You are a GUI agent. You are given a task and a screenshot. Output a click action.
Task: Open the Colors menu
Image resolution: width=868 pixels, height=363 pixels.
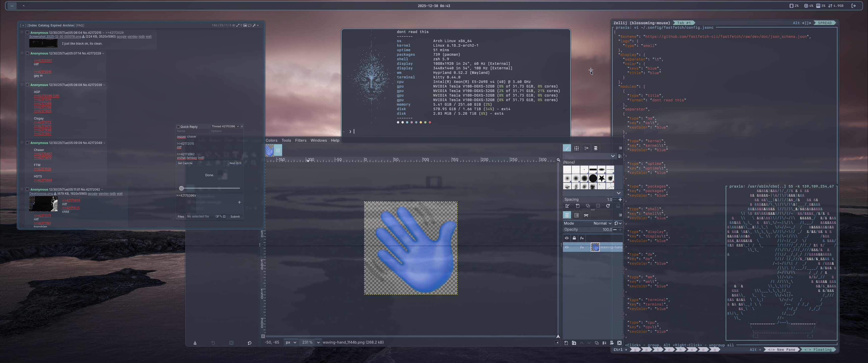(271, 140)
